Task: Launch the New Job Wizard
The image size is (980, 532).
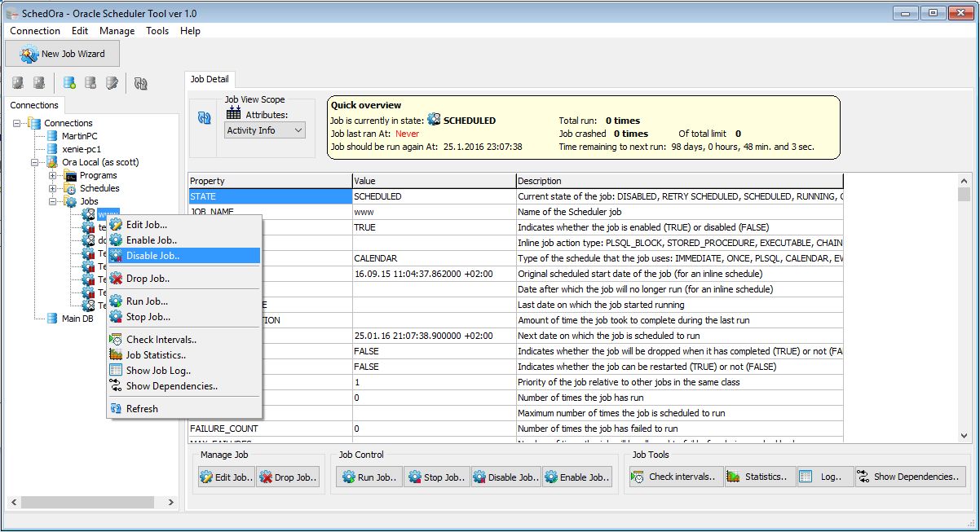Action: [x=63, y=54]
